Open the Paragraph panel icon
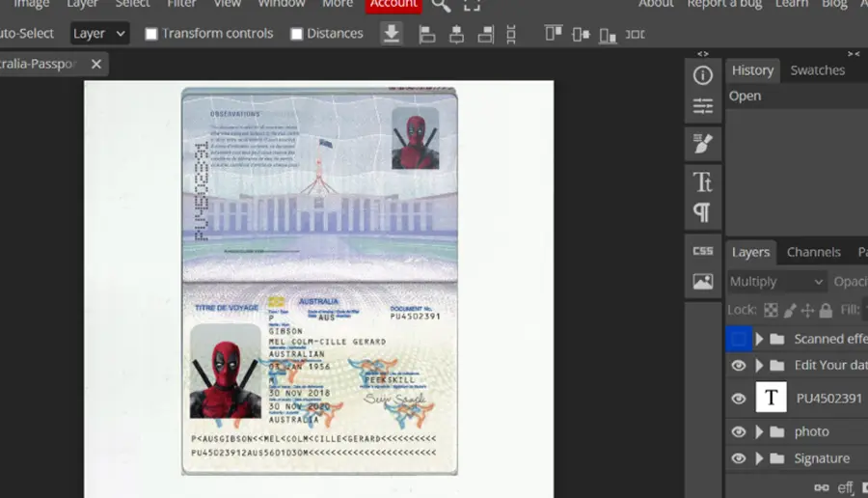The height and width of the screenshot is (498, 868). click(702, 212)
